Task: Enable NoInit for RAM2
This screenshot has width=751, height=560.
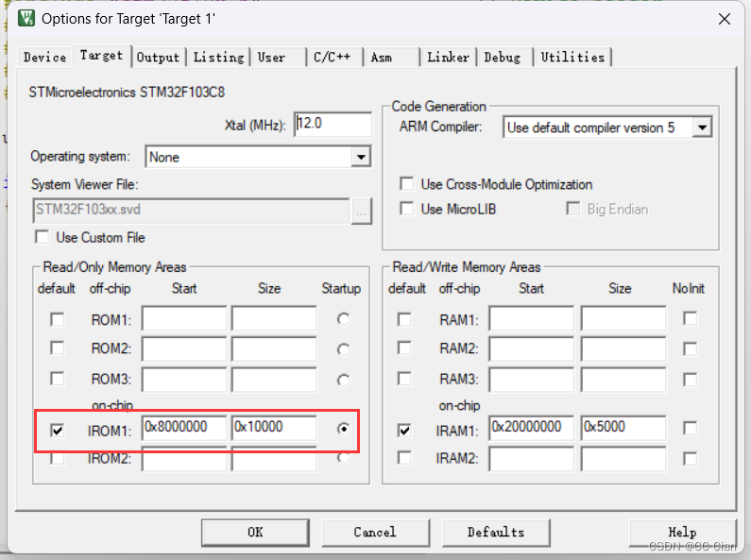Action: pos(691,348)
